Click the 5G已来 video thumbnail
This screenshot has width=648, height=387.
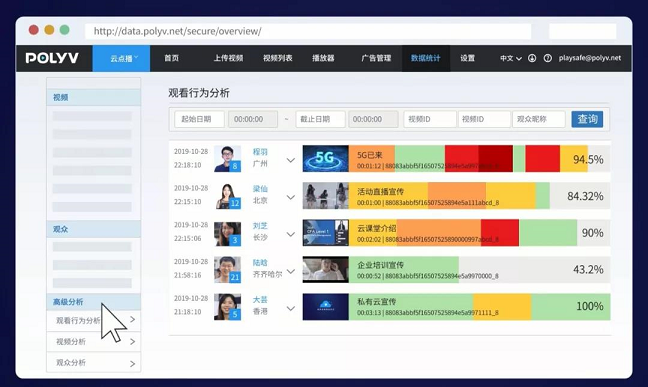(x=326, y=159)
